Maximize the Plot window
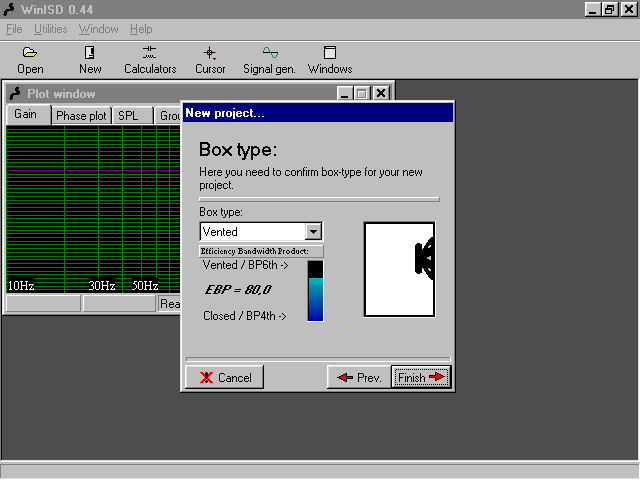 click(362, 93)
